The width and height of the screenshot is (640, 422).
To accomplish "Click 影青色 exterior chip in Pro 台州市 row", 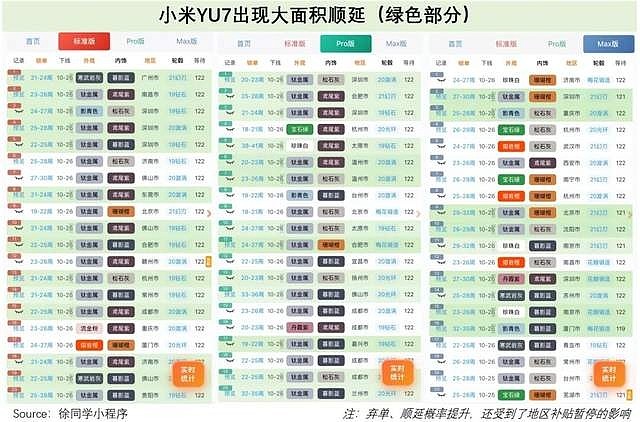I will click(x=300, y=195).
